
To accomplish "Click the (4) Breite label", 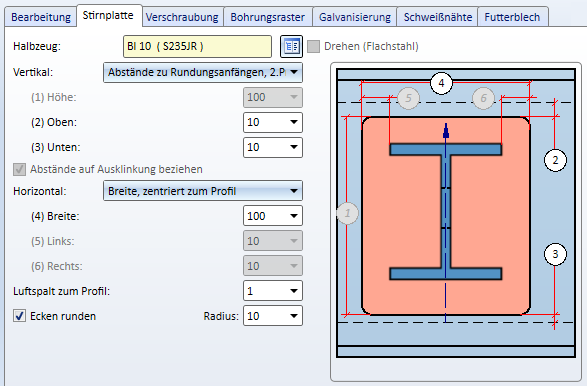I will click(x=55, y=216).
